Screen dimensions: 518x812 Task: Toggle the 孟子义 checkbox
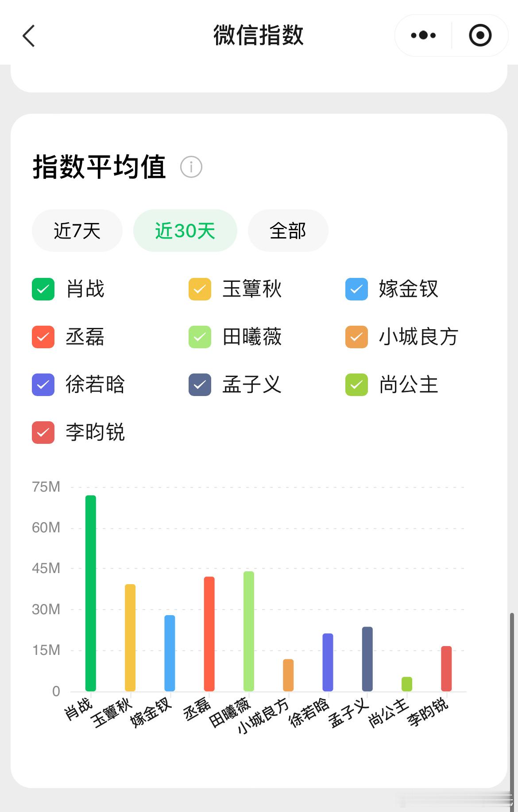coord(200,385)
